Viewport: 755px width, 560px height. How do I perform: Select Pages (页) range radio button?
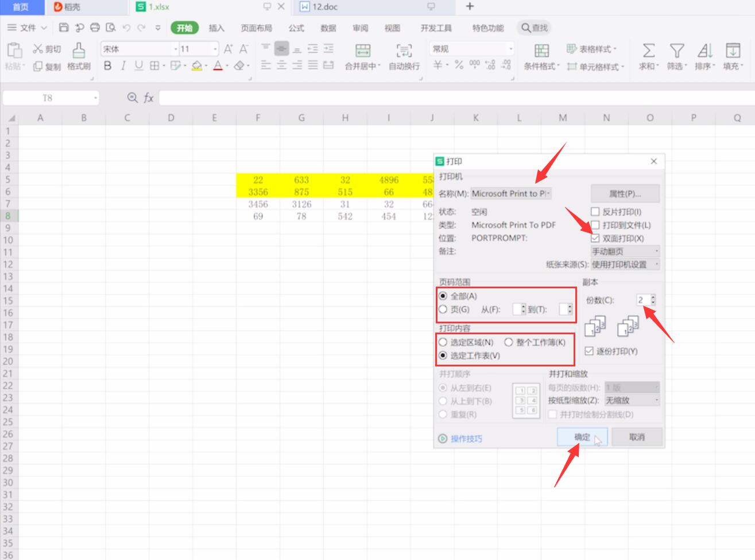pos(443,309)
